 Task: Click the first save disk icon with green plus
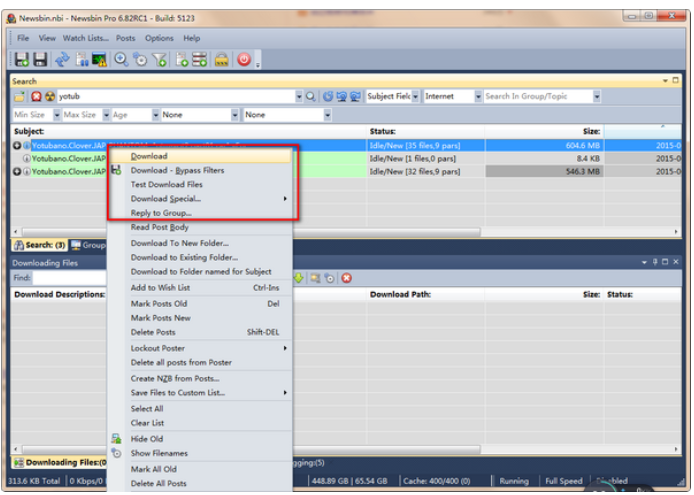tap(22, 59)
